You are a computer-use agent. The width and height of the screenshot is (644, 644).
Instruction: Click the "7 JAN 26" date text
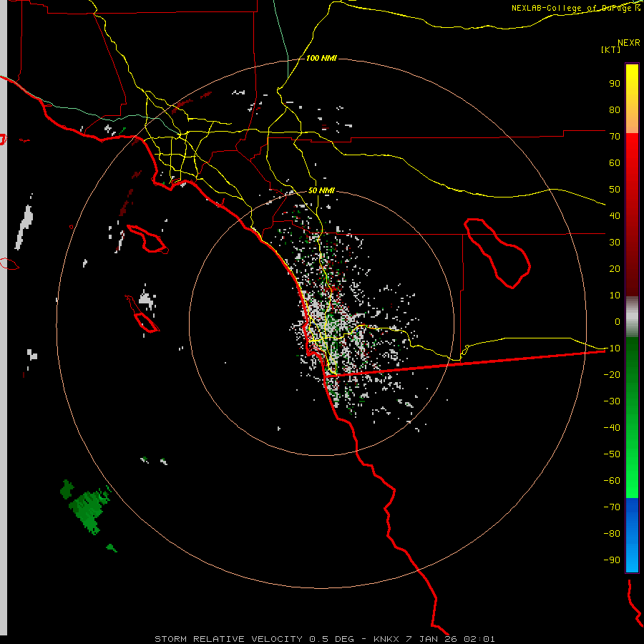[x=431, y=639]
